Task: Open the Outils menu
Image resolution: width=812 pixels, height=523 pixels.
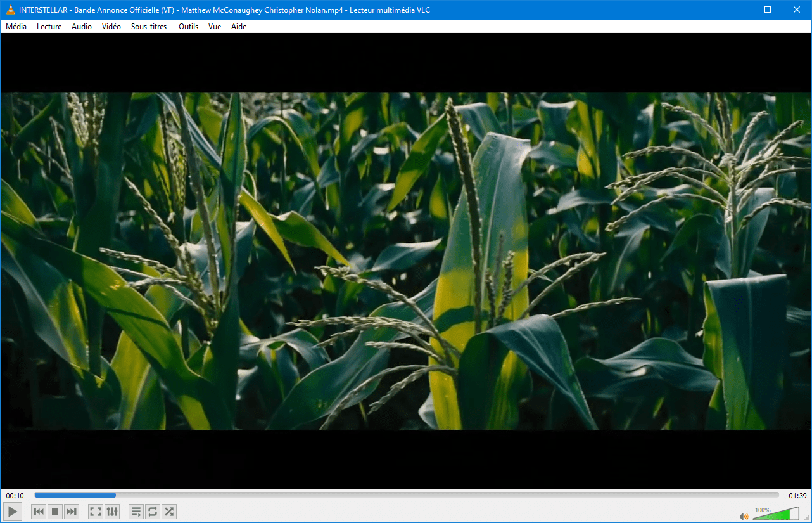Action: point(189,27)
